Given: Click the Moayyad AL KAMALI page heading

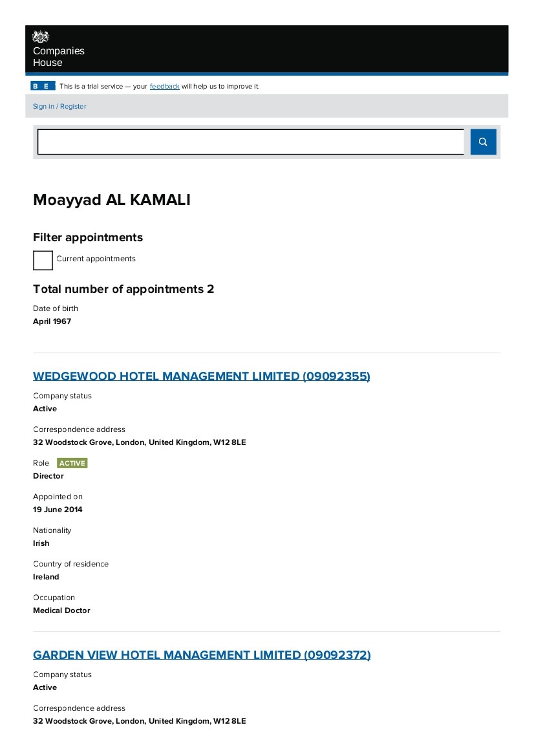Looking at the screenshot, I should pos(112,200).
